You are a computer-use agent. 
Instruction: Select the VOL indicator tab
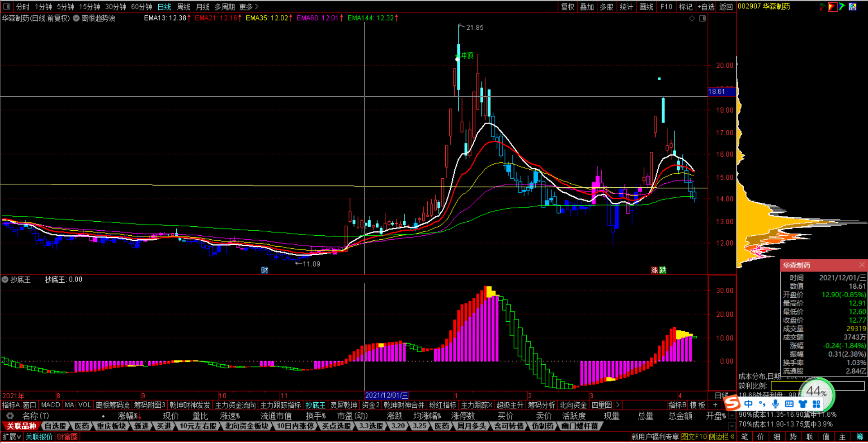tap(85, 405)
